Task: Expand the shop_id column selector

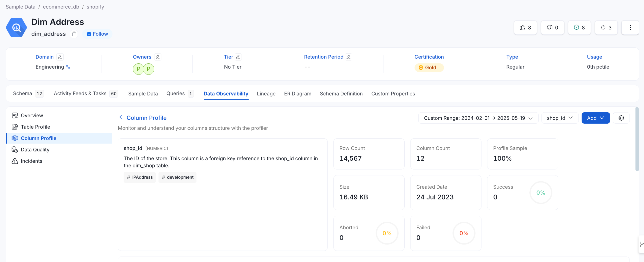Action: pyautogui.click(x=559, y=118)
